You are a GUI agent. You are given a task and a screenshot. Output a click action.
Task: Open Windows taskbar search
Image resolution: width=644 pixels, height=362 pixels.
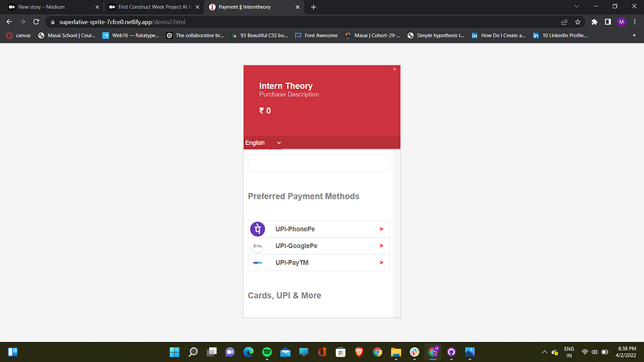click(x=193, y=352)
